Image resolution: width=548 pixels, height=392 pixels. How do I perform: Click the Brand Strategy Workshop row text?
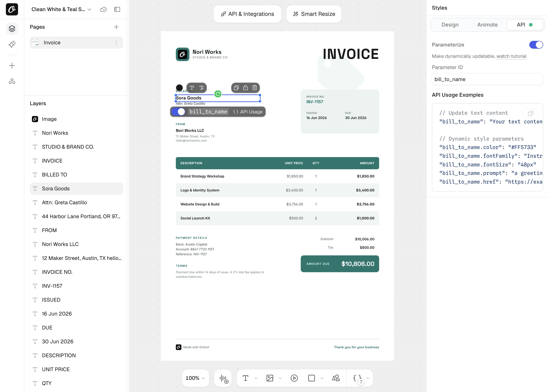pyautogui.click(x=202, y=176)
